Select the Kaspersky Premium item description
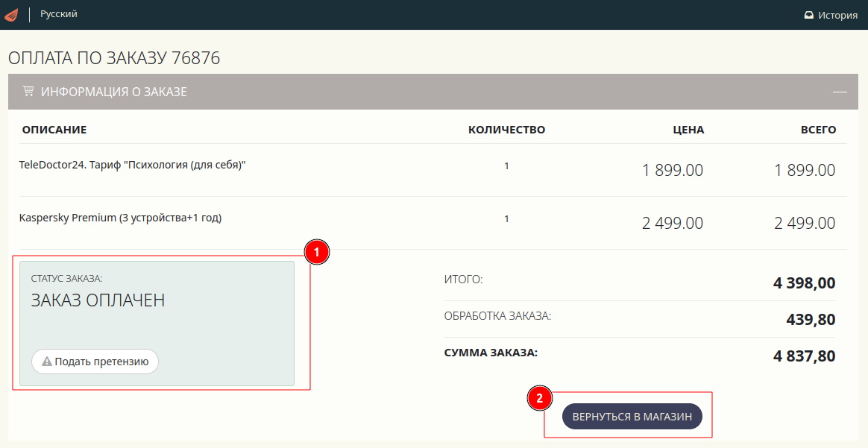This screenshot has height=448, width=868. tap(120, 218)
